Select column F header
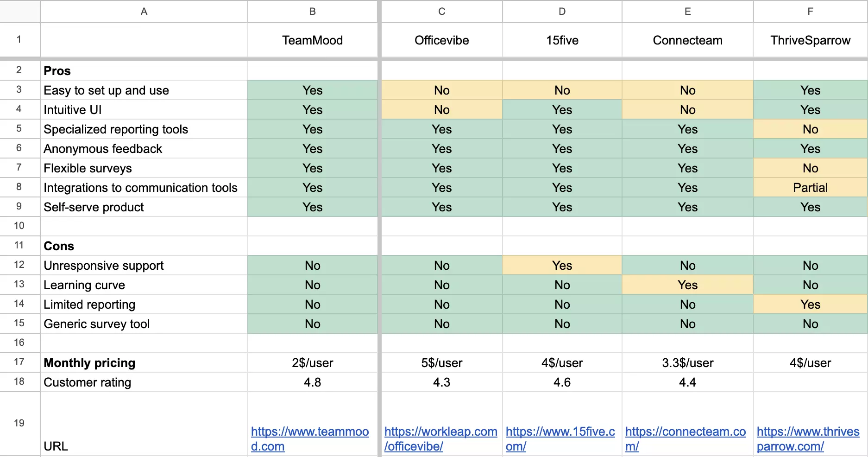The width and height of the screenshot is (868, 457). click(810, 12)
